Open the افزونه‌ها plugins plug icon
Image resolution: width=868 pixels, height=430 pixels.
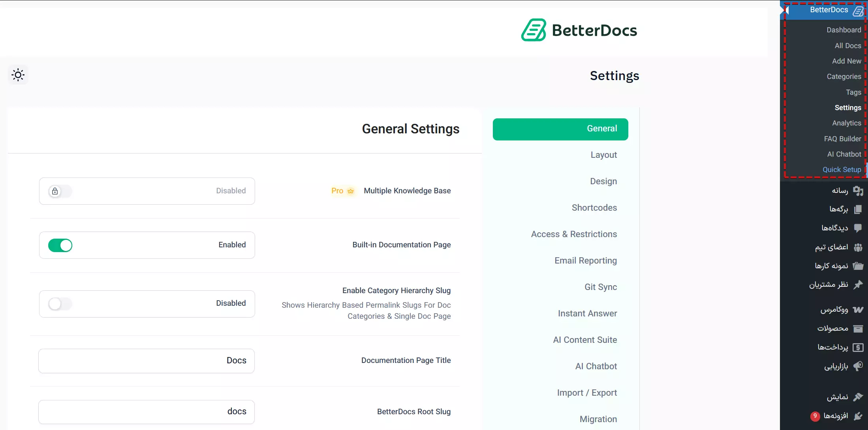pyautogui.click(x=858, y=416)
